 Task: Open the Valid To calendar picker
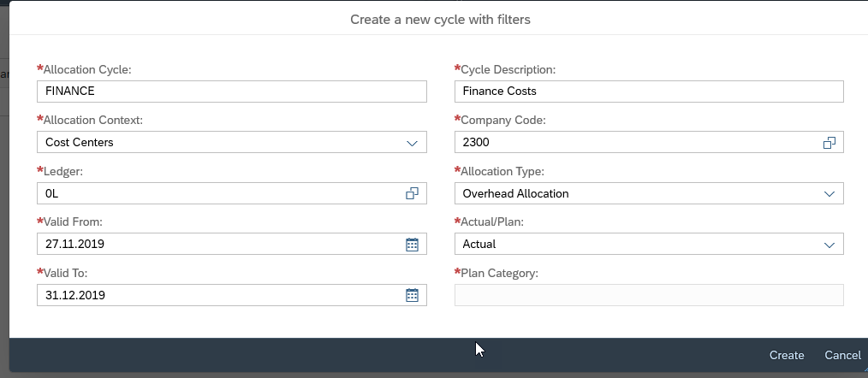click(x=412, y=295)
